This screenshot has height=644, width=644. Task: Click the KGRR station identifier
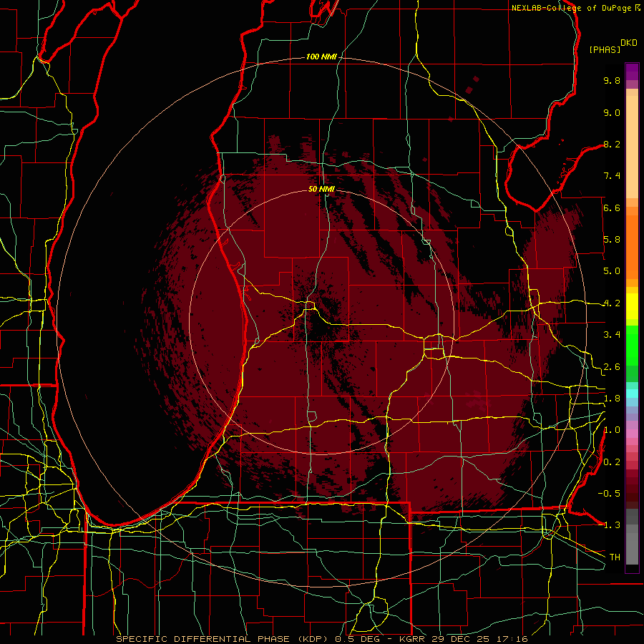(413, 639)
